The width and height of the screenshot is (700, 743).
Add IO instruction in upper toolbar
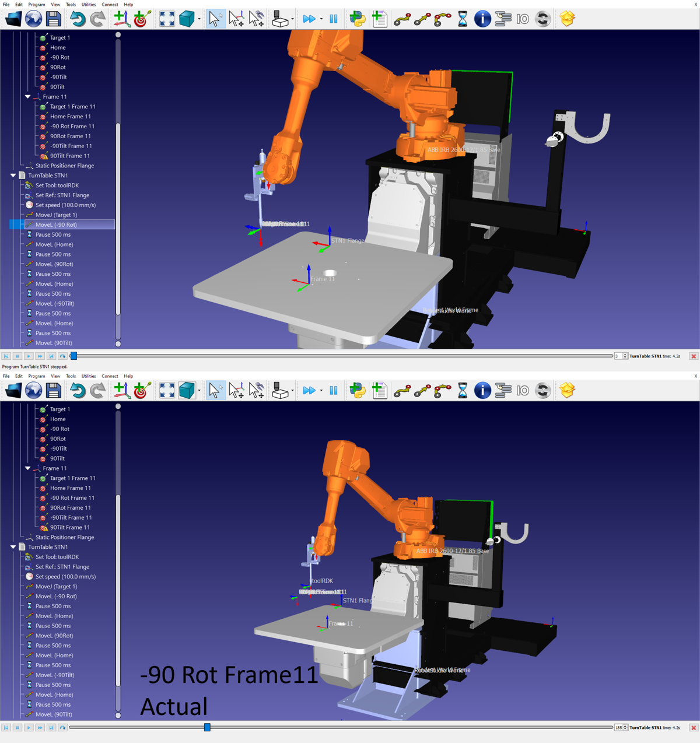pyautogui.click(x=523, y=19)
